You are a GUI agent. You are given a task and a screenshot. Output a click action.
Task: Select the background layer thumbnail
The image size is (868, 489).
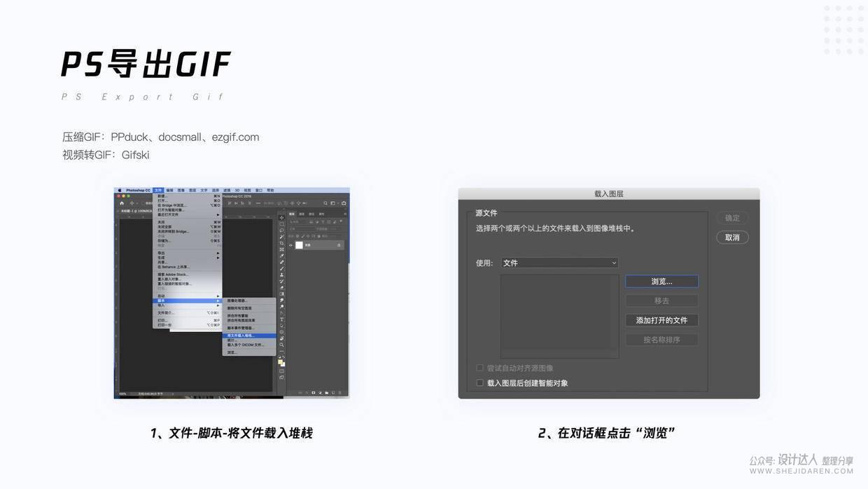coord(299,245)
